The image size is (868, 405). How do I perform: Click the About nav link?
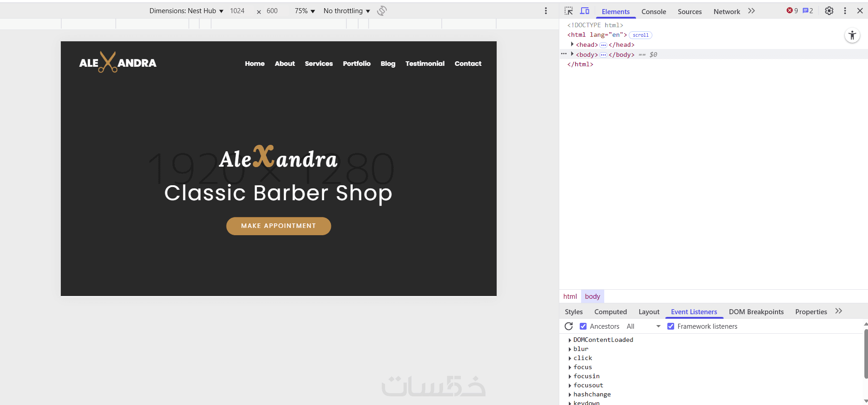285,64
